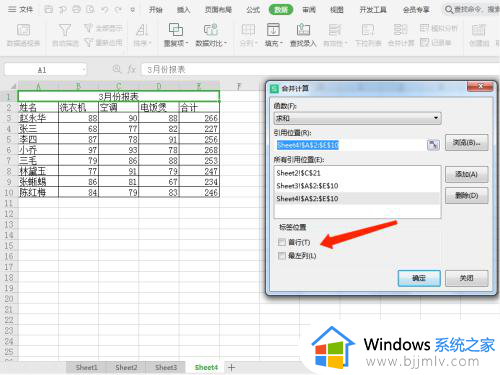
Task: Click the undo arrow icon
Action: tap(104, 10)
